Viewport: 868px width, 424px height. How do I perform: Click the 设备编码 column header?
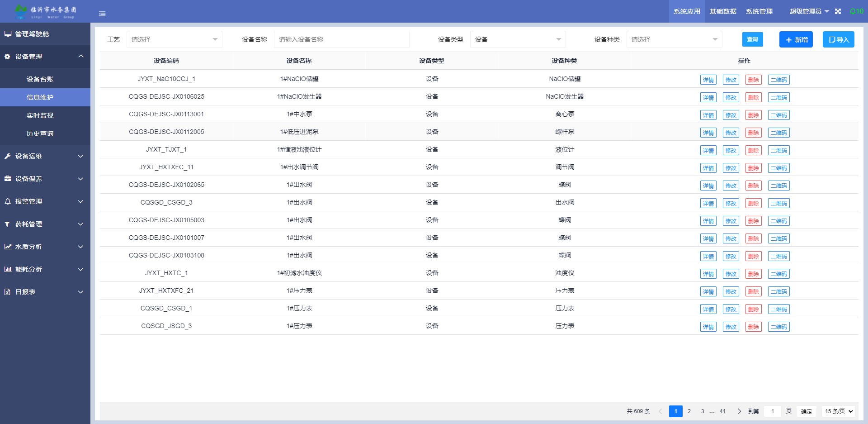point(166,61)
